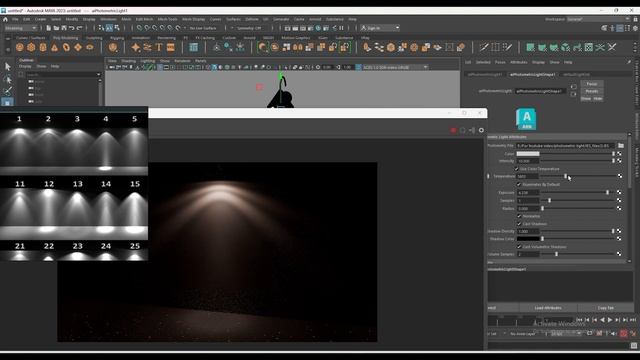Image resolution: width=640 pixels, height=360 pixels.
Task: Click the Hide button in Attribute Editor
Action: [598, 99]
